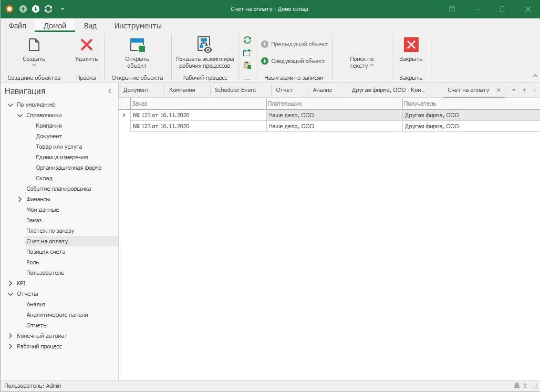Expand the Финансы tree node

tap(20, 200)
